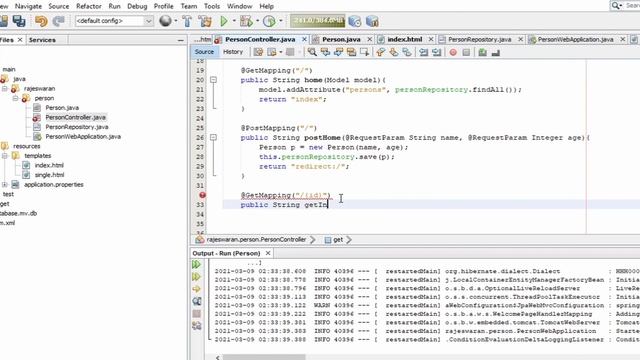Click the Previous Bookmark icon
640x360 pixels.
coord(381,52)
